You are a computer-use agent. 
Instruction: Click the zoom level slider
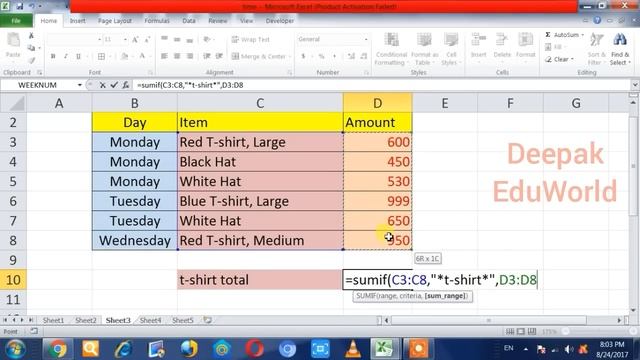click(598, 331)
